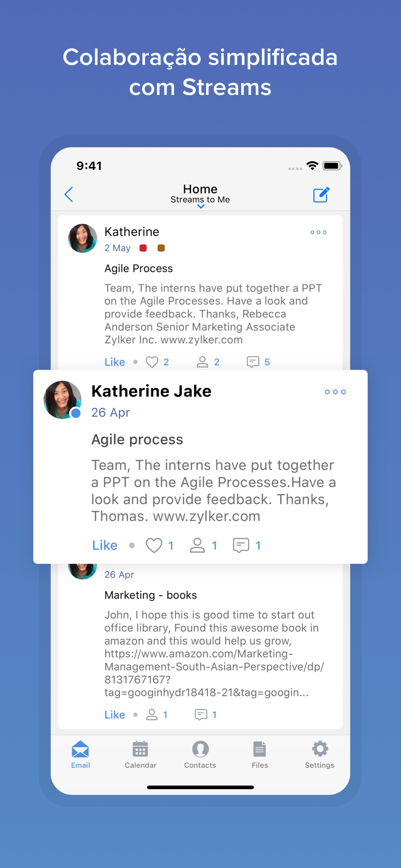Tap the compose new stream post icon
Screen dimensions: 401x868
pyautogui.click(x=321, y=194)
